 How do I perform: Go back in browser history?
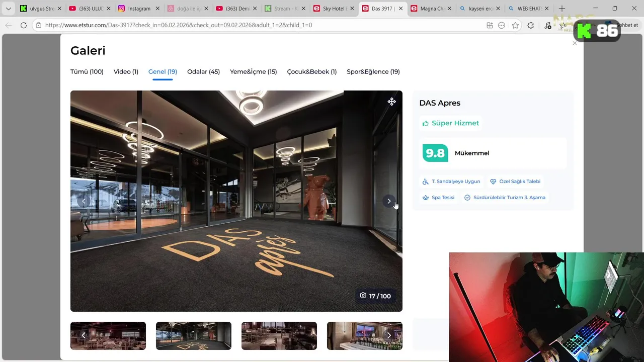[x=8, y=25]
